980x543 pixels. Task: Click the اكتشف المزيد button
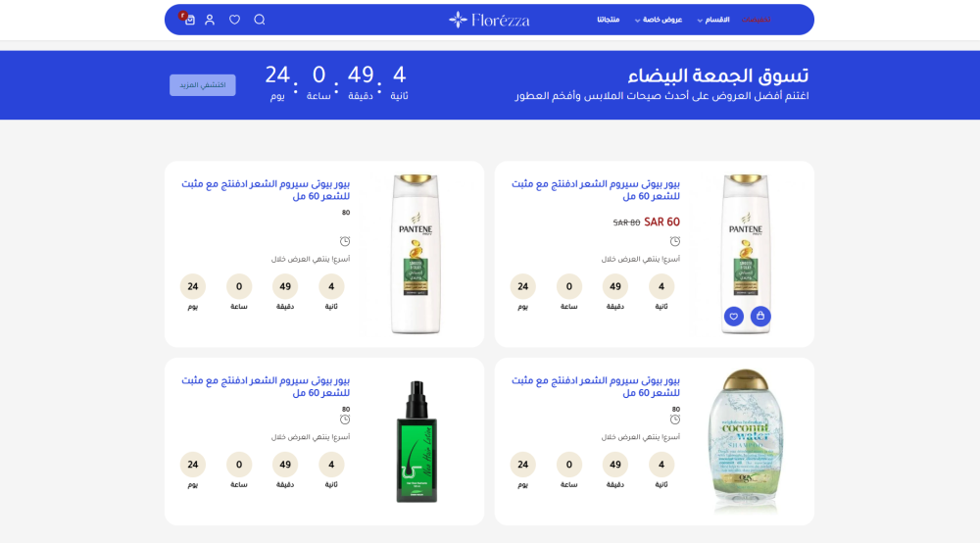203,85
